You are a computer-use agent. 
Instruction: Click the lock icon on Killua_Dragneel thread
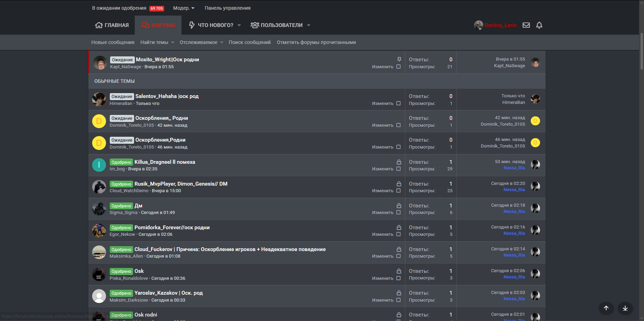399,162
